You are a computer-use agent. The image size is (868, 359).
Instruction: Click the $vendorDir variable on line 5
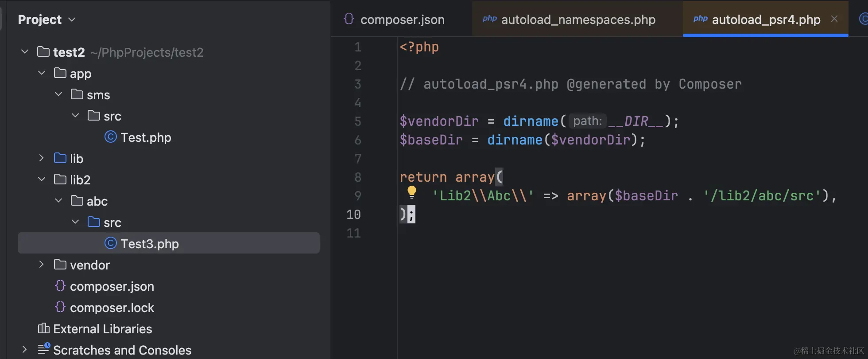tap(439, 121)
